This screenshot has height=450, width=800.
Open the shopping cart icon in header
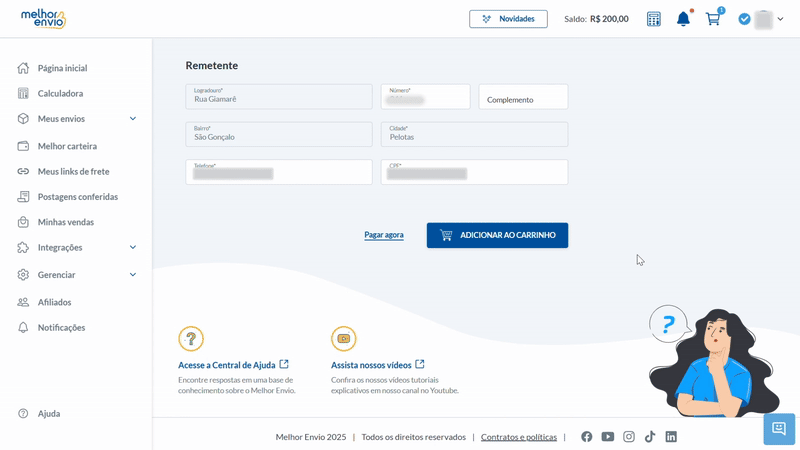pos(713,19)
